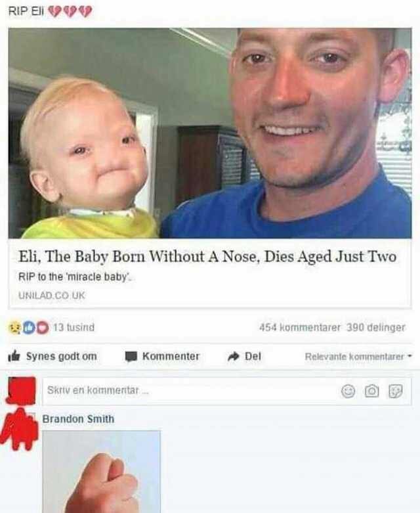View the 454 kommentarer list
The height and width of the screenshot is (513, 420).
pyautogui.click(x=300, y=327)
